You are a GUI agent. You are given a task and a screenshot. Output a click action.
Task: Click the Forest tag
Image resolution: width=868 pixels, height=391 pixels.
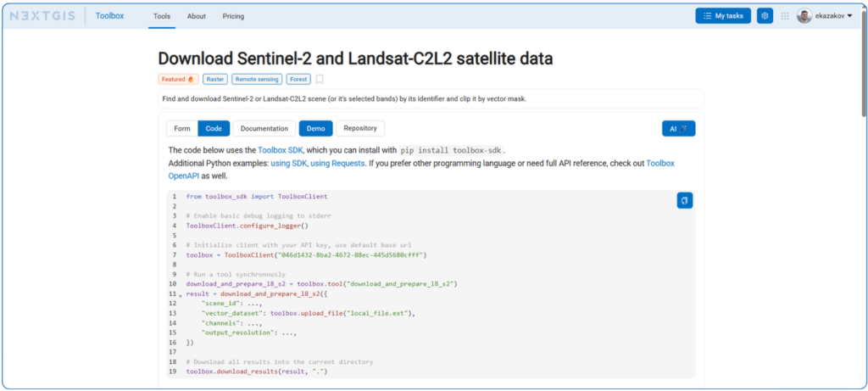[x=298, y=79]
